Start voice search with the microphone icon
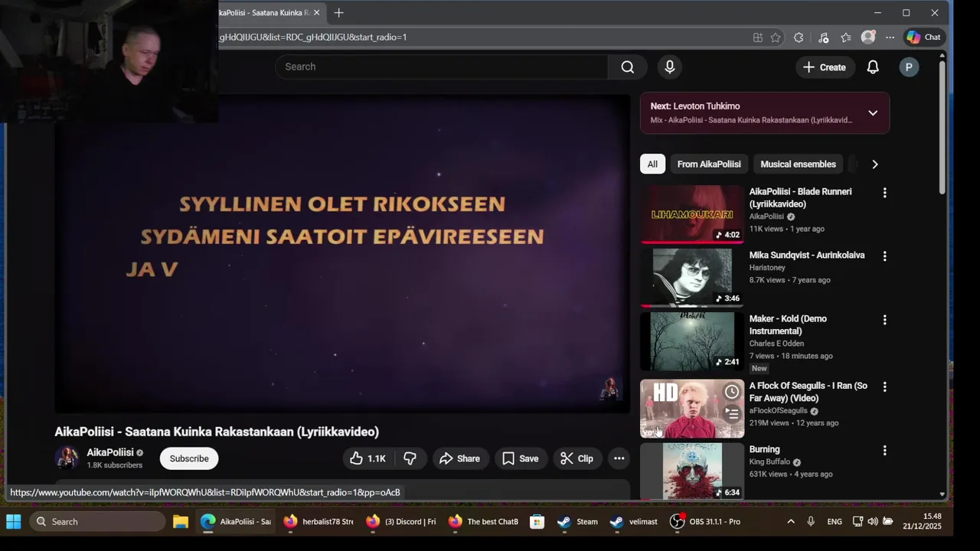The height and width of the screenshot is (551, 980). (670, 67)
